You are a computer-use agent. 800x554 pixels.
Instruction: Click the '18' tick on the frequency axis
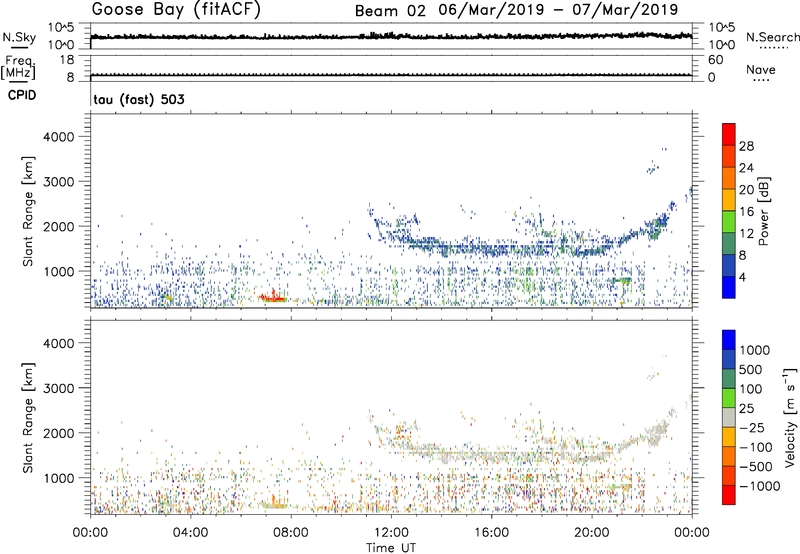pos(67,60)
